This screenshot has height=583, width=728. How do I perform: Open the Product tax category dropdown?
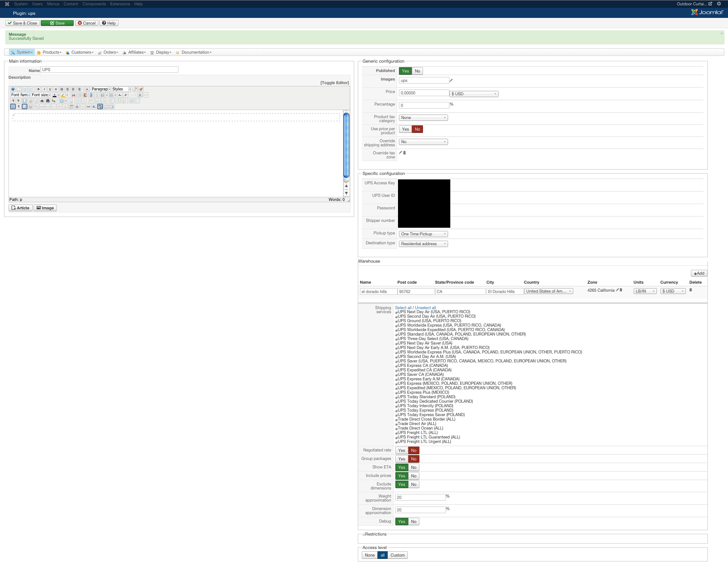[423, 118]
